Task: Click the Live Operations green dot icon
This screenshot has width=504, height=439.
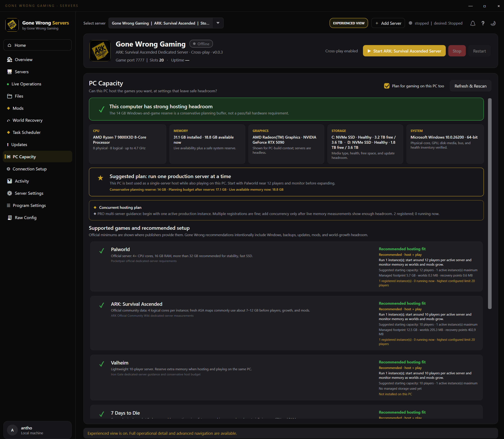Action: (x=8, y=84)
